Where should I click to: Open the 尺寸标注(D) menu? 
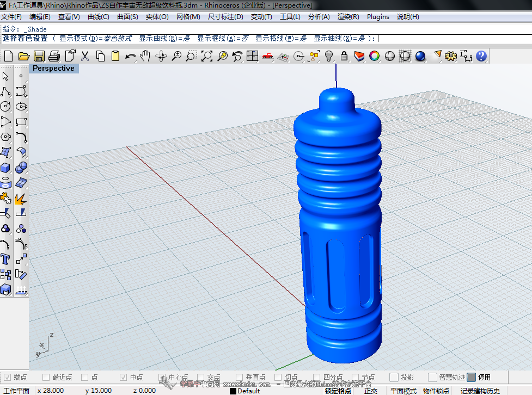click(225, 17)
